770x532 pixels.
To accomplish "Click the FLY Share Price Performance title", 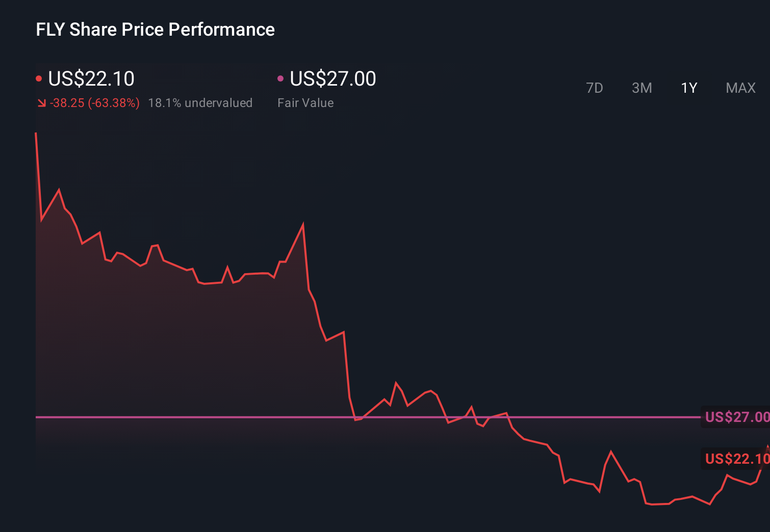I will [x=155, y=30].
